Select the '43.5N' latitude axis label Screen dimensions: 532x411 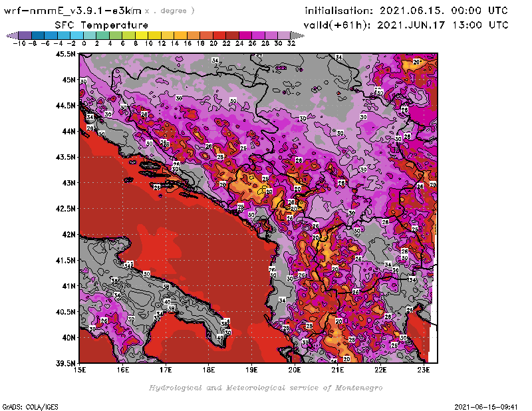[x=65, y=157]
